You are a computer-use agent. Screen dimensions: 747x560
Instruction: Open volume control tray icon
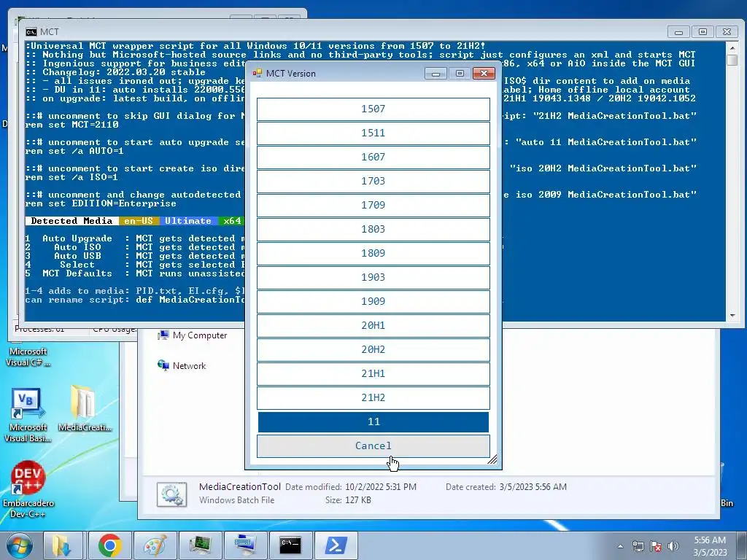point(673,546)
